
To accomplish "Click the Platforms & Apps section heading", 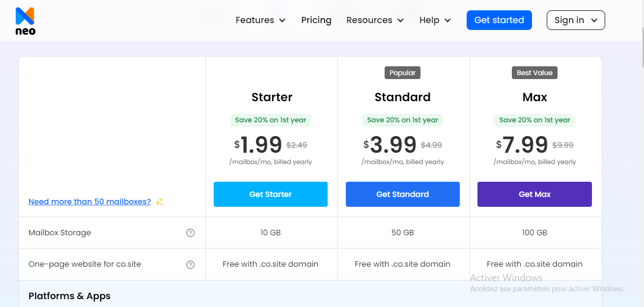I will coord(70,296).
